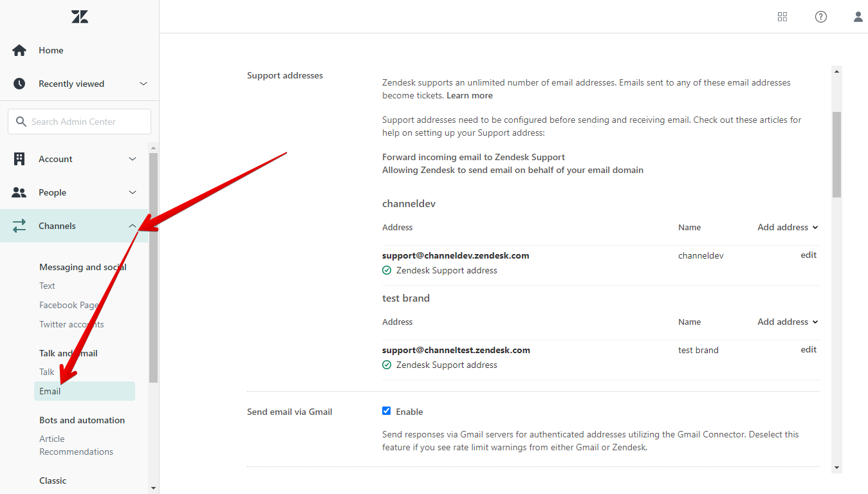Click the Recently viewed clock icon

[19, 84]
